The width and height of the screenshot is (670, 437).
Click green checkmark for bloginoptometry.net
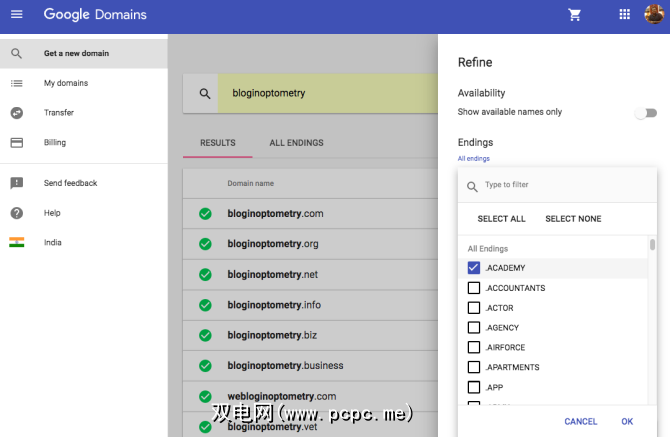click(x=205, y=275)
